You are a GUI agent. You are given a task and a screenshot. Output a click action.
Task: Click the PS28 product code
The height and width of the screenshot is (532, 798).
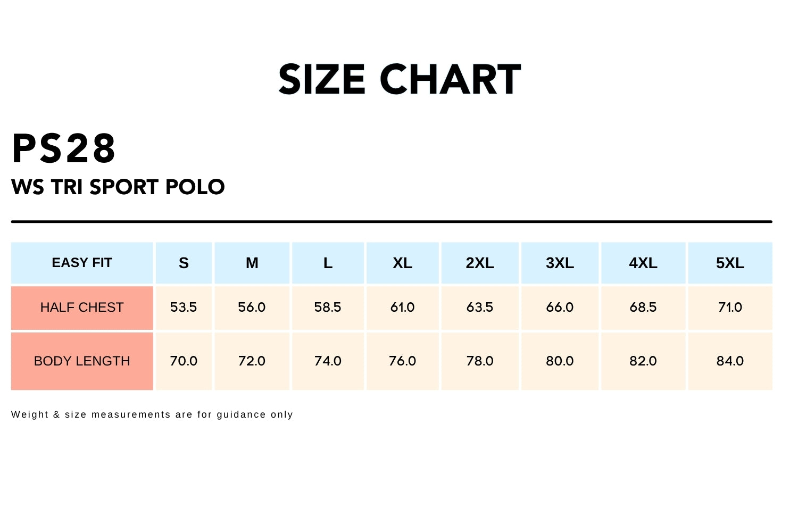pyautogui.click(x=64, y=148)
